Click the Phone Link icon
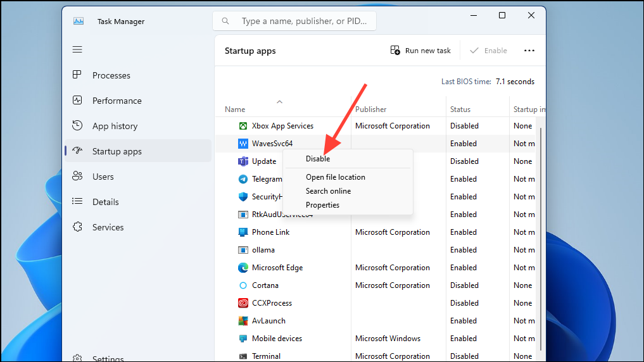This screenshot has height=362, width=644. coord(243,232)
